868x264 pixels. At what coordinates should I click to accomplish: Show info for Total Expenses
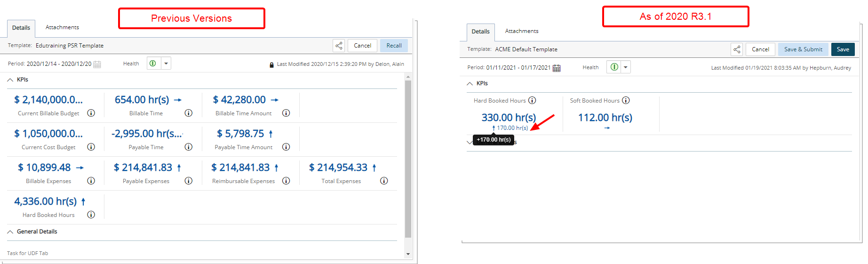pos(384,181)
